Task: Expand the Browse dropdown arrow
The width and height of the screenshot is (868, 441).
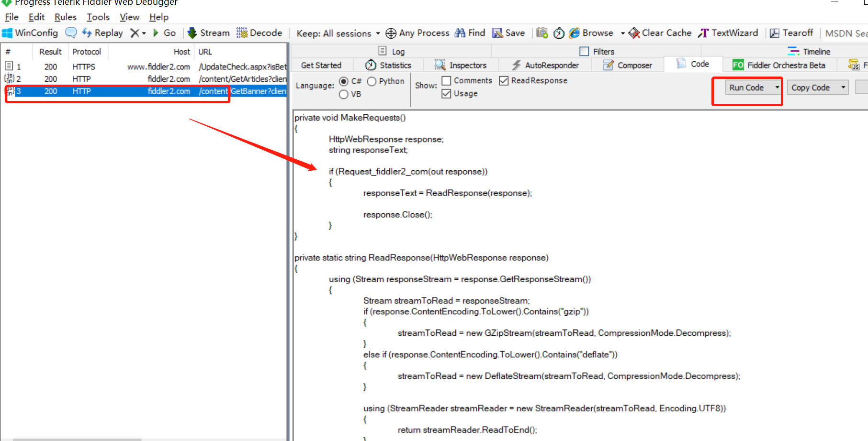Action: click(x=622, y=33)
